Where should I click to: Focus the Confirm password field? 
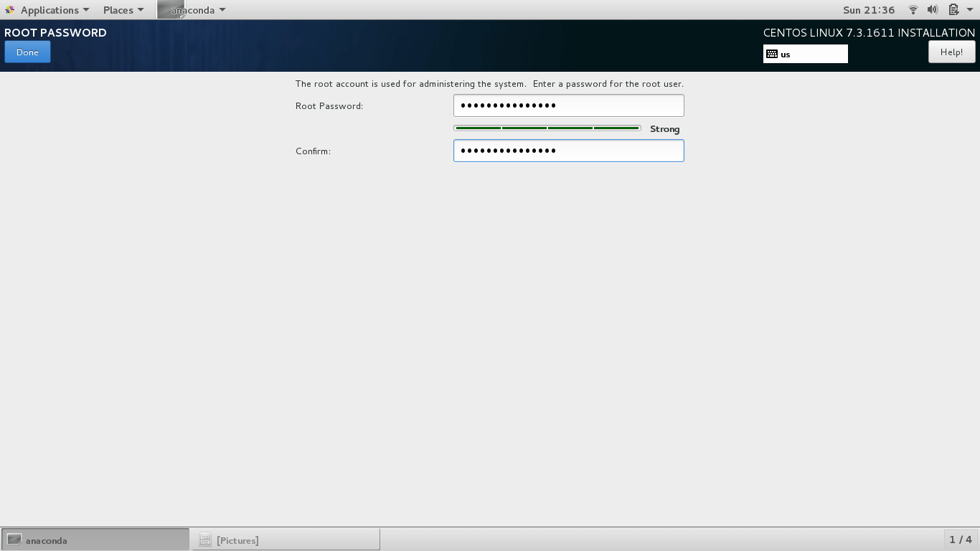point(568,151)
